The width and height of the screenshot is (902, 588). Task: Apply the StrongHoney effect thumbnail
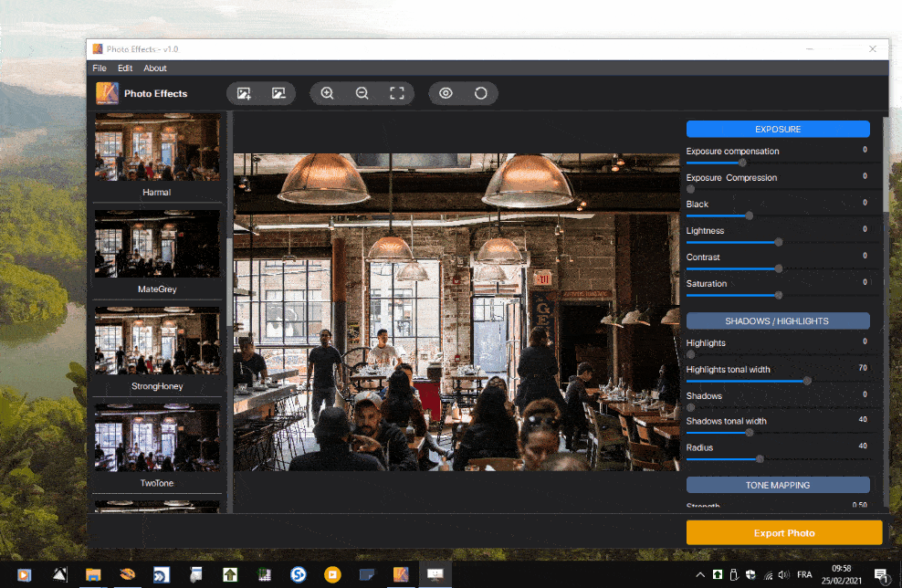coord(157,341)
